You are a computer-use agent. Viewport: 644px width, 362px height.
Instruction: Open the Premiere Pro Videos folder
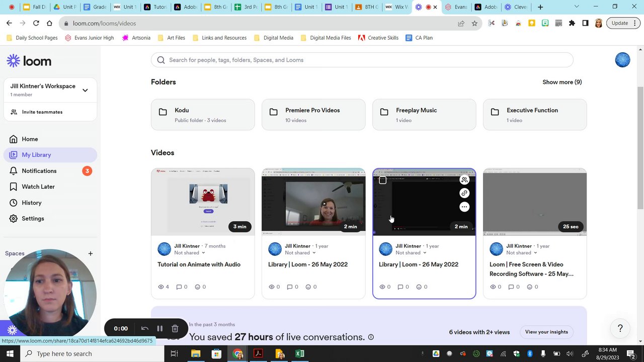313,115
